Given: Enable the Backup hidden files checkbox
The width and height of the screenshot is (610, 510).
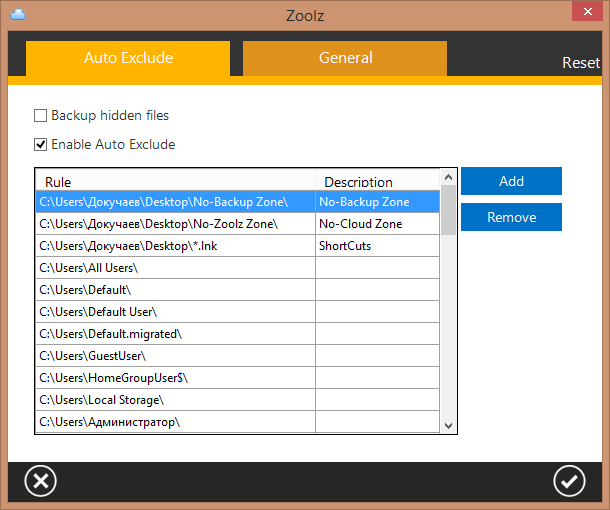Looking at the screenshot, I should (x=40, y=116).
